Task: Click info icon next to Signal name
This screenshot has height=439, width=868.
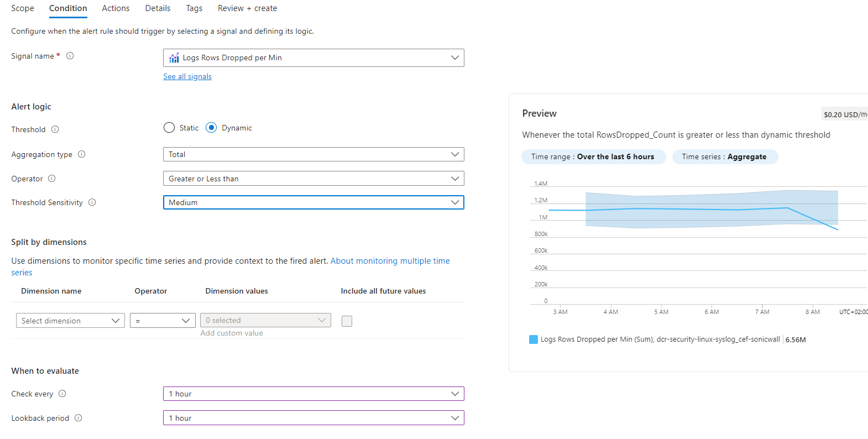Action: point(70,56)
